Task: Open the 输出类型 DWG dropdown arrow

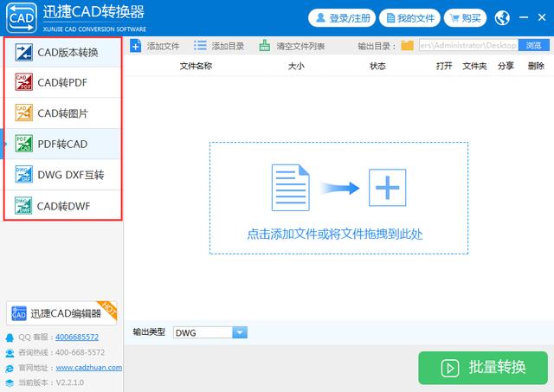Action: click(240, 332)
